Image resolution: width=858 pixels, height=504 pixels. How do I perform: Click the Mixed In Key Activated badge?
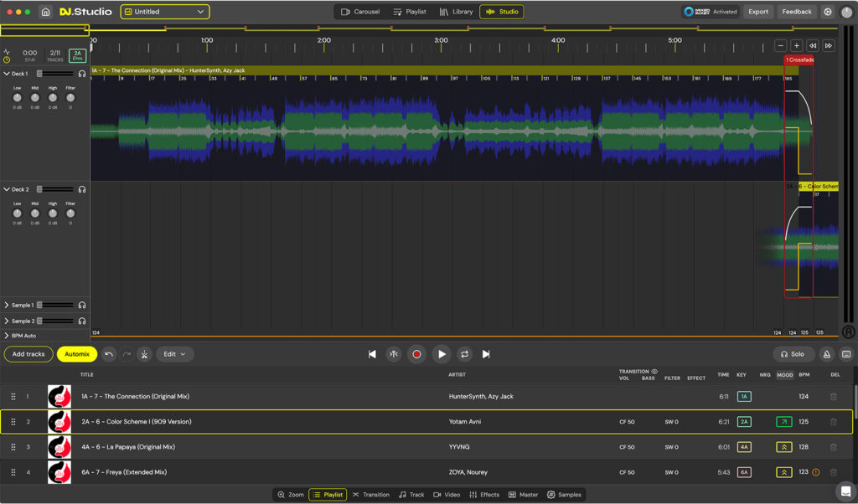click(711, 12)
